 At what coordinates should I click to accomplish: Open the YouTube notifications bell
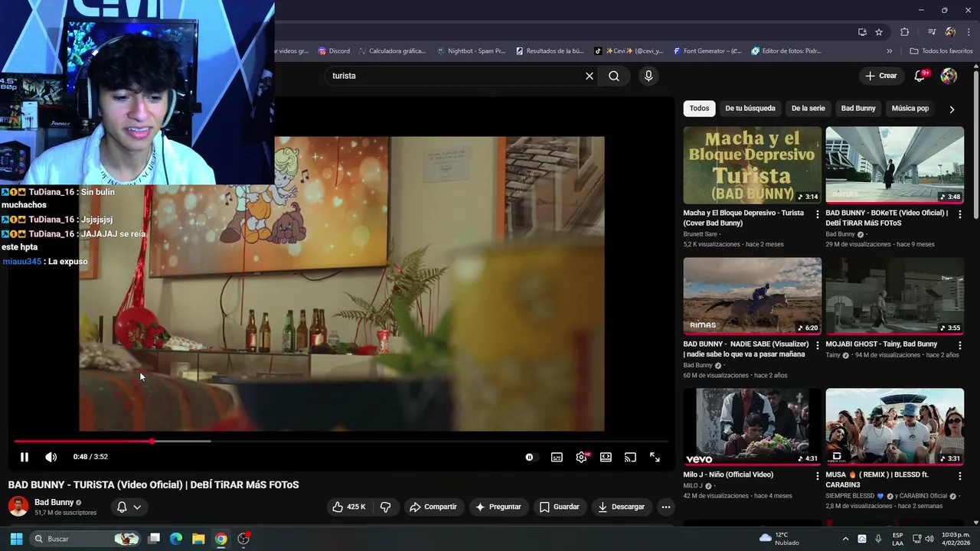920,76
